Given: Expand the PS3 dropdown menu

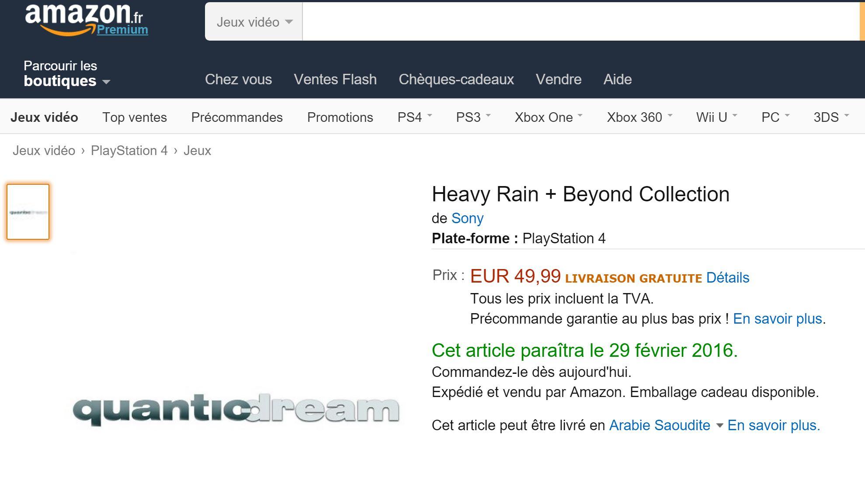Looking at the screenshot, I should click(473, 117).
